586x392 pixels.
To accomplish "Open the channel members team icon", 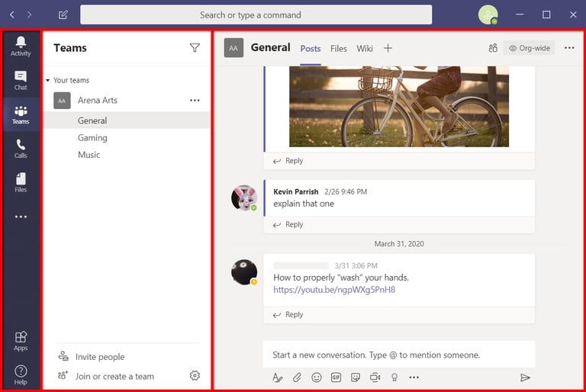I will pos(493,48).
